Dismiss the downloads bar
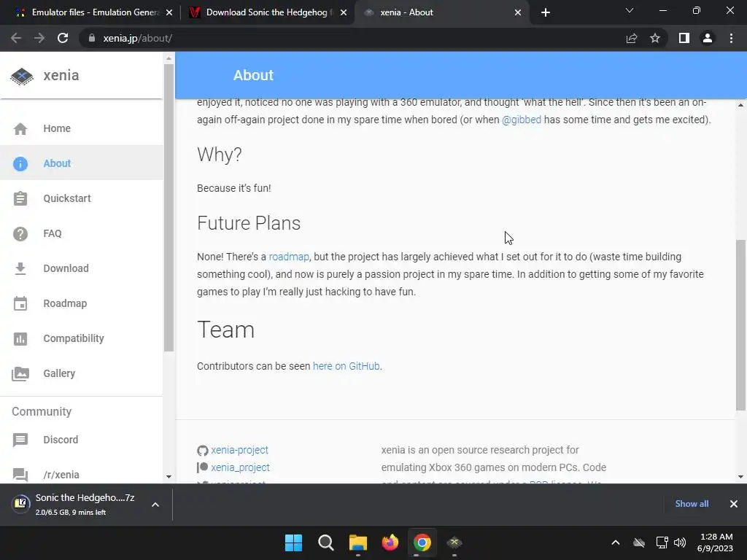This screenshot has width=747, height=560. [x=734, y=504]
